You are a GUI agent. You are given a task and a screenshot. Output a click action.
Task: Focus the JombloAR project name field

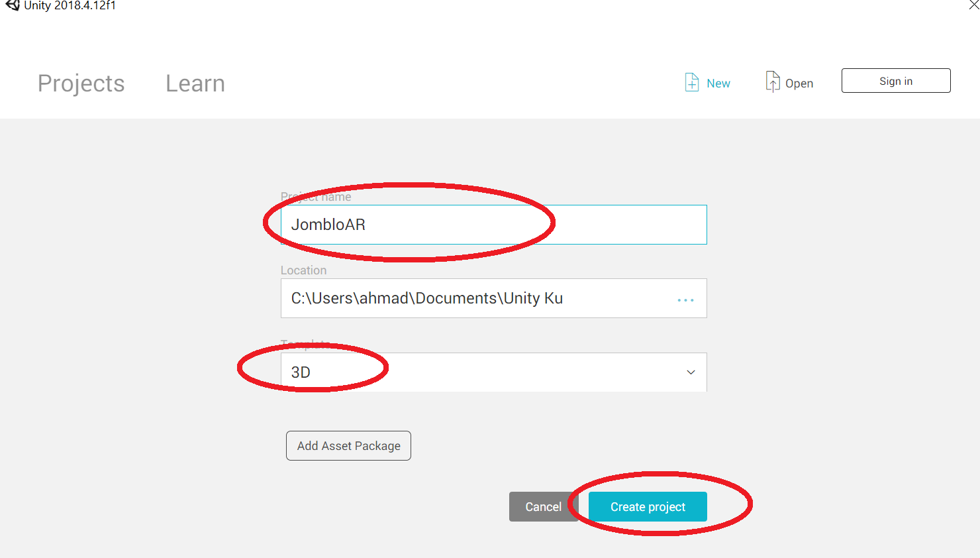[493, 225]
